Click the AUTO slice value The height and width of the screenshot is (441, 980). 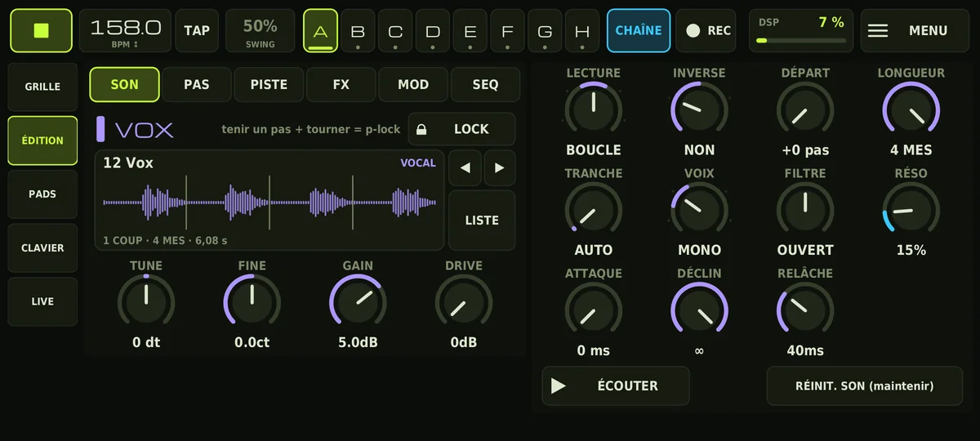tap(594, 250)
